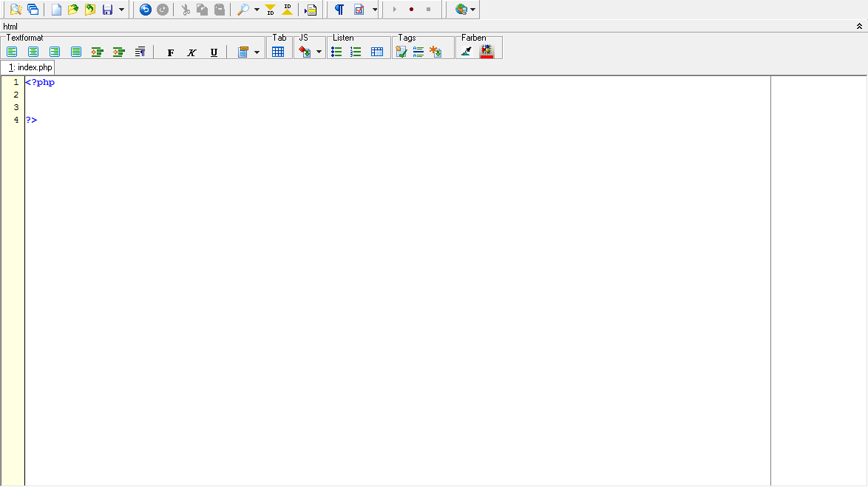This screenshot has height=487, width=868.
Task: Expand the search magnifier dropdown arrow
Action: coord(257,10)
